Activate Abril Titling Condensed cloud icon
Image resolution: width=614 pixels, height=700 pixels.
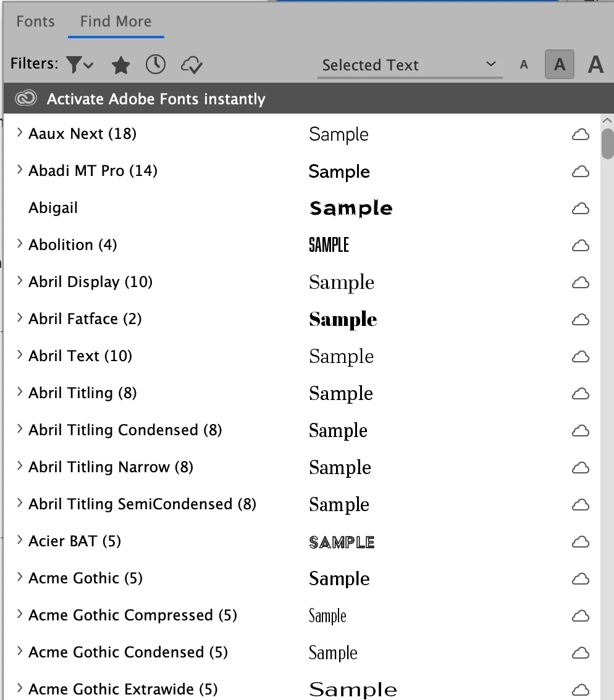581,431
